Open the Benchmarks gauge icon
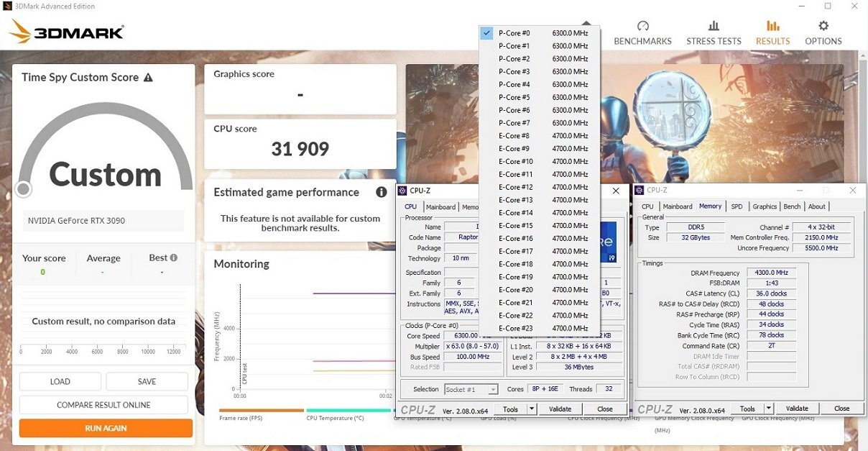Screen dimensions: 868x451 click(642, 26)
